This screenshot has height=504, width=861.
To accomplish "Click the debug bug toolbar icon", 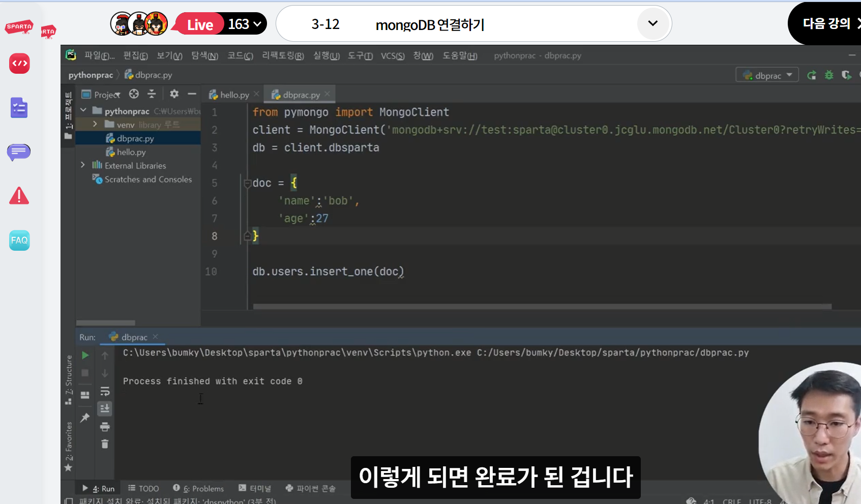I will 829,75.
